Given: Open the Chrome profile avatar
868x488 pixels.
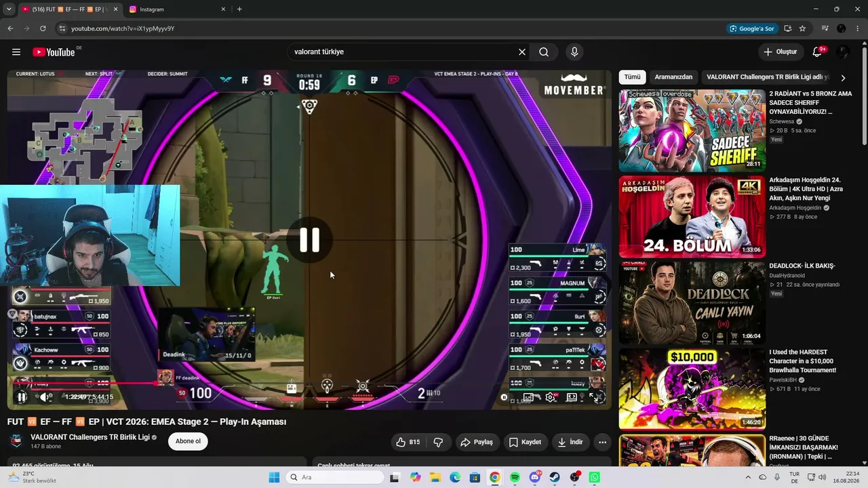Looking at the screenshot, I should (x=842, y=28).
